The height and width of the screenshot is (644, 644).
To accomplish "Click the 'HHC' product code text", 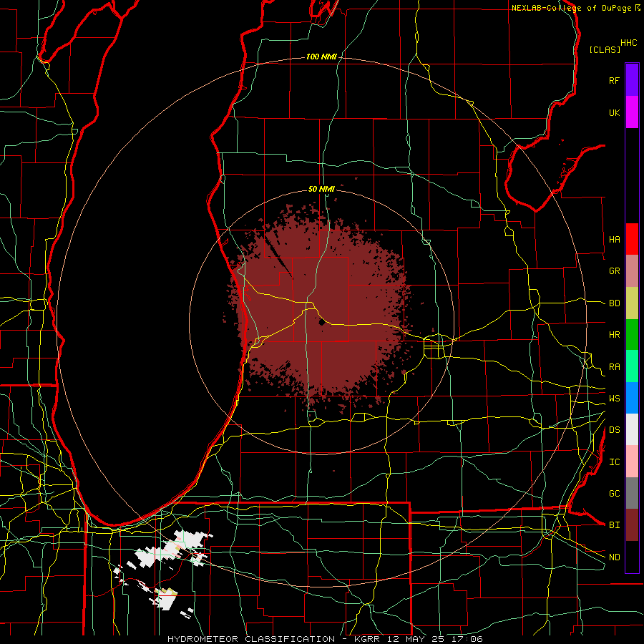I will click(628, 43).
